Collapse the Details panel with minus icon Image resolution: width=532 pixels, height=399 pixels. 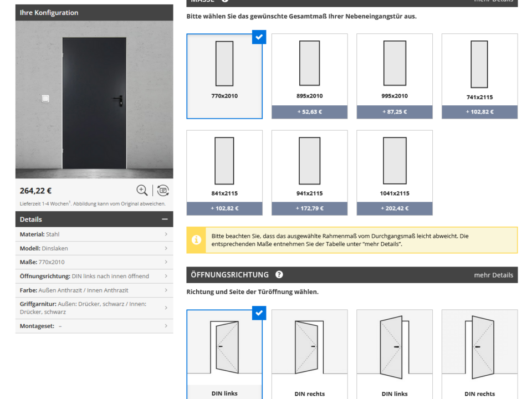coord(165,219)
